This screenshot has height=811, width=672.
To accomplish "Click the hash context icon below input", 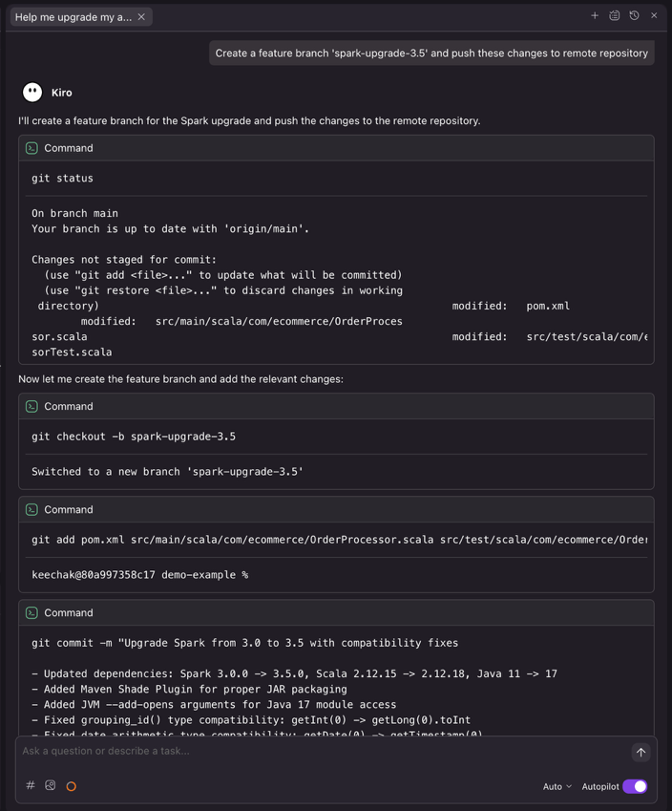I will 31,785.
